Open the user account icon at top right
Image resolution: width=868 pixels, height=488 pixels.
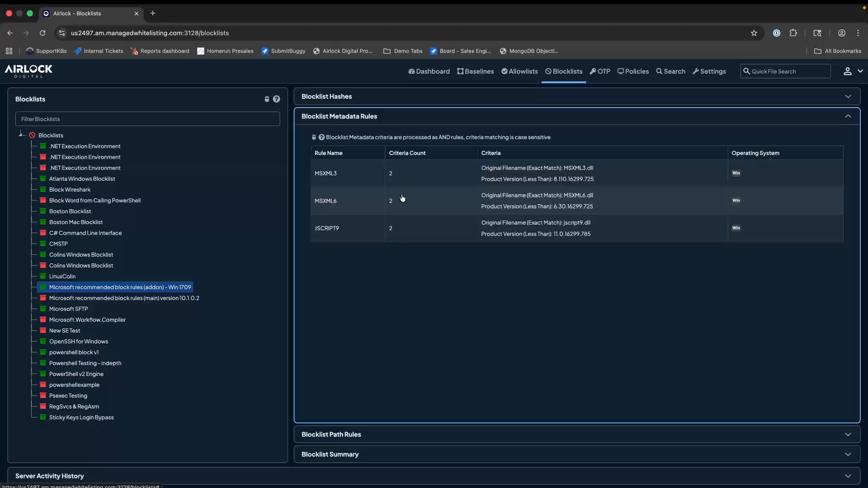pyautogui.click(x=848, y=71)
